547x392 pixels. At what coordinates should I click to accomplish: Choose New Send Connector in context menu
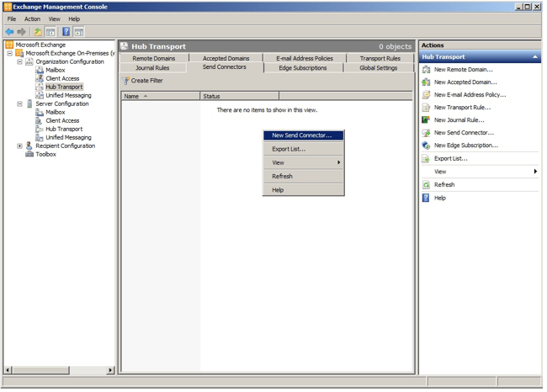pyautogui.click(x=303, y=135)
